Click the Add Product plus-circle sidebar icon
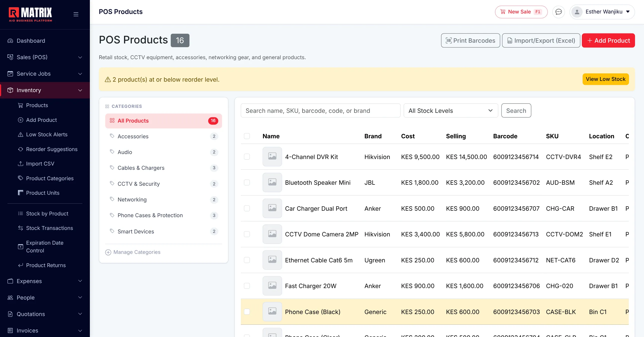Viewport: 644px width, 337px height. 21,120
